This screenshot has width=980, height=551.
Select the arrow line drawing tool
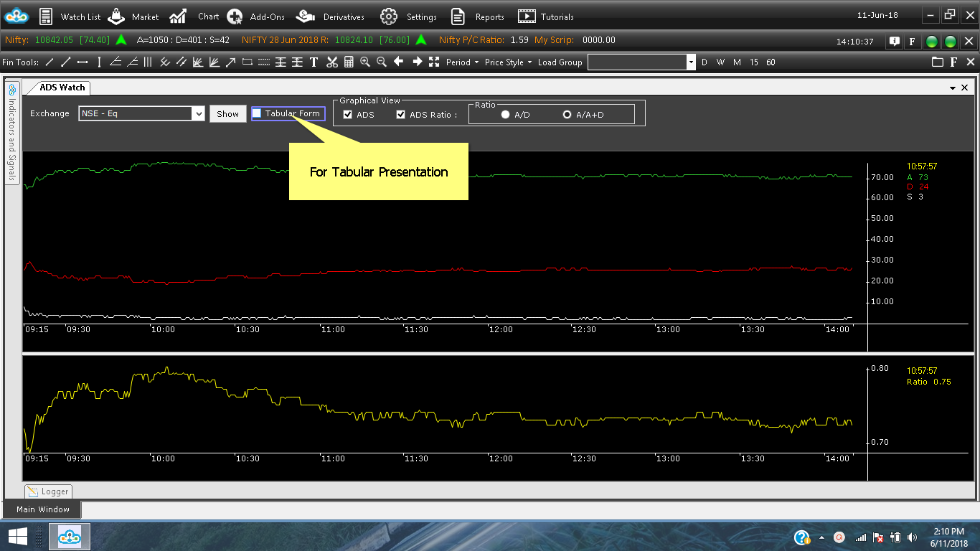(x=230, y=62)
